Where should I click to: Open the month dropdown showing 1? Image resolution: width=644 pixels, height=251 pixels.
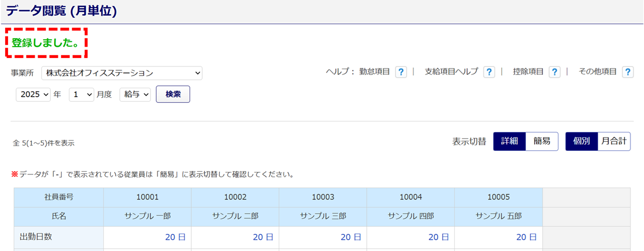tap(82, 94)
